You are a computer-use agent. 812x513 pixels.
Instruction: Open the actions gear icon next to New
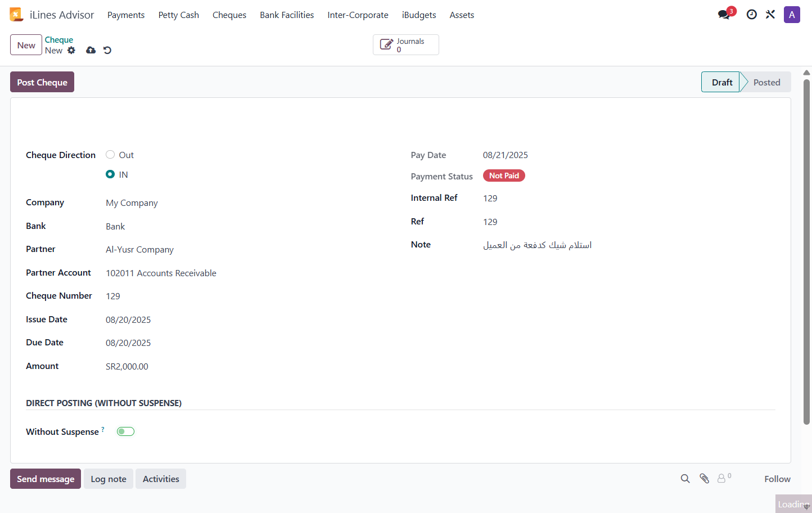pyautogui.click(x=71, y=50)
